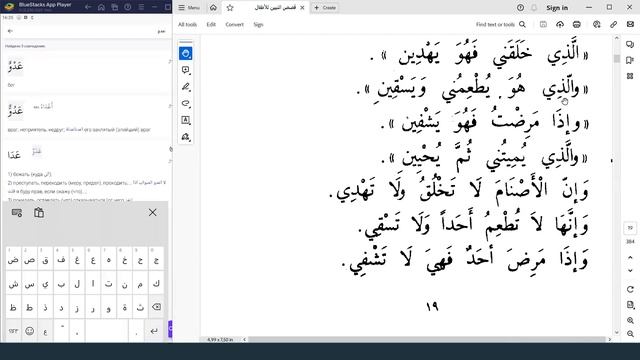
Task: Send the PDF by email
Action: click(630, 24)
